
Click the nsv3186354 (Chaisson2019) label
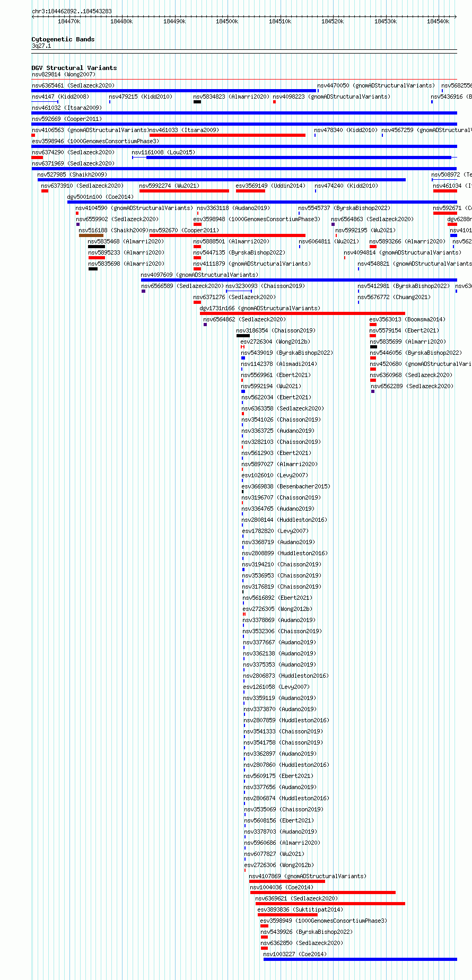tap(276, 330)
